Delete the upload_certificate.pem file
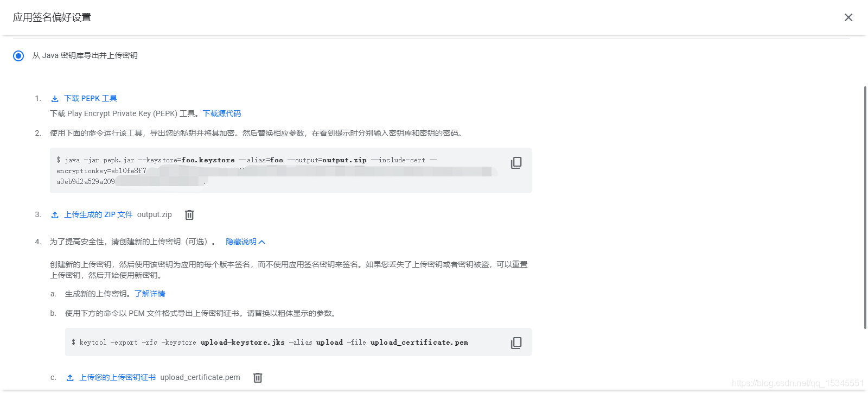 tap(258, 378)
